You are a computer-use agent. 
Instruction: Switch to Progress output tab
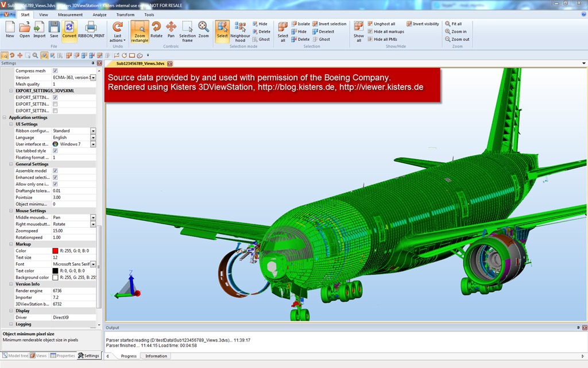click(x=129, y=356)
